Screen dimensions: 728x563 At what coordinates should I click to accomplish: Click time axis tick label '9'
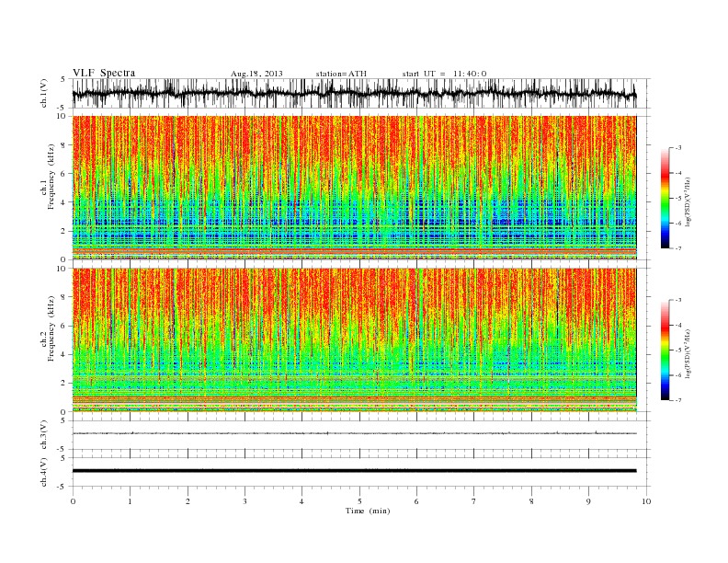tap(588, 501)
